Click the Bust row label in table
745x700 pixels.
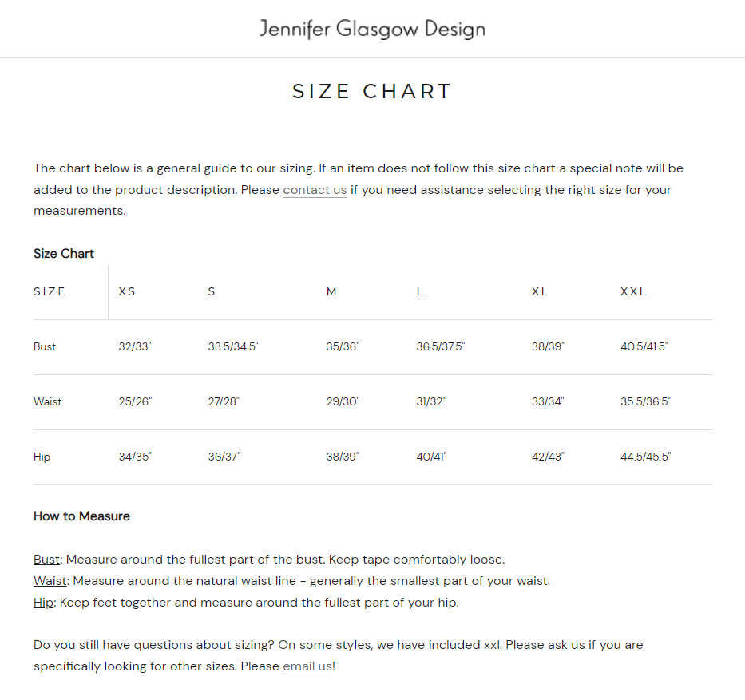(x=45, y=346)
